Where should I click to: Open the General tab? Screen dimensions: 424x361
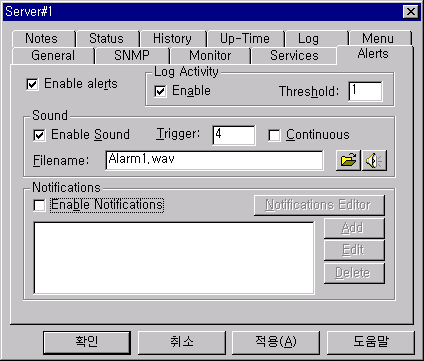53,55
